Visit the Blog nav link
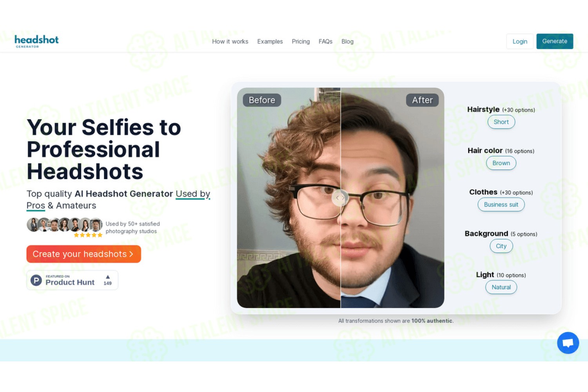 pos(347,42)
